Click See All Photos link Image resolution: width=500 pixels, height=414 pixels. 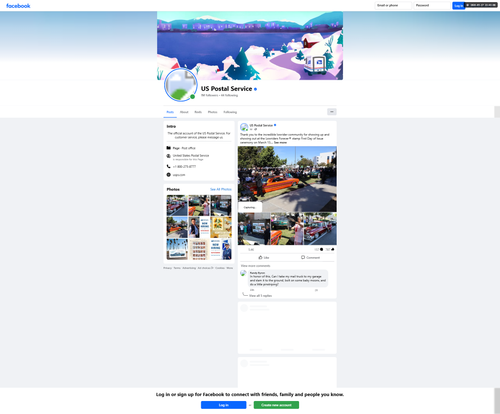pyautogui.click(x=221, y=189)
